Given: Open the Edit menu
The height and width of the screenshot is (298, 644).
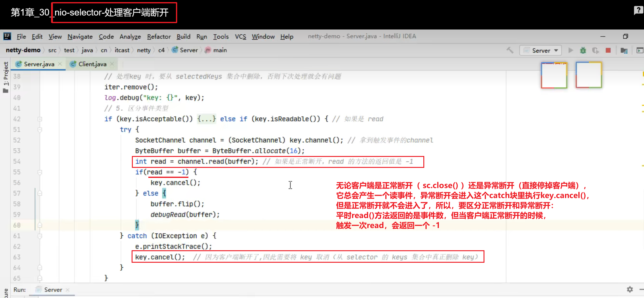Looking at the screenshot, I should 37,36.
